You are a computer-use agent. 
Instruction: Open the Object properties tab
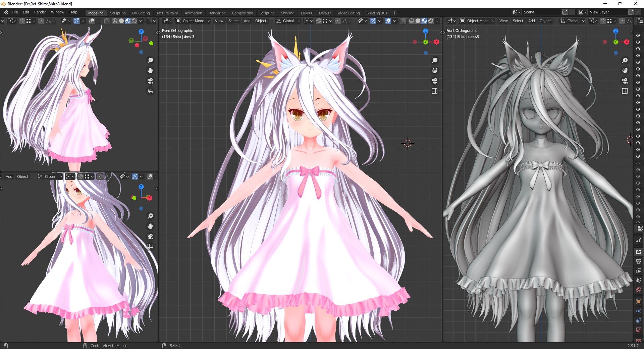(638, 301)
